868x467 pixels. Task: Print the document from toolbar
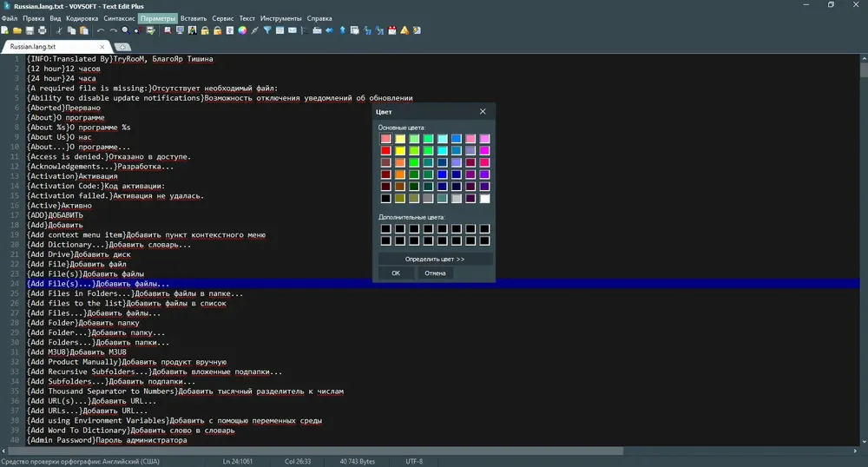point(42,30)
